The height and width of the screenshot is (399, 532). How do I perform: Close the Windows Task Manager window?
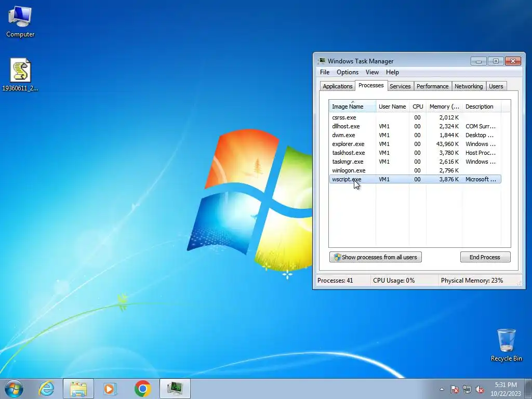tap(513, 61)
